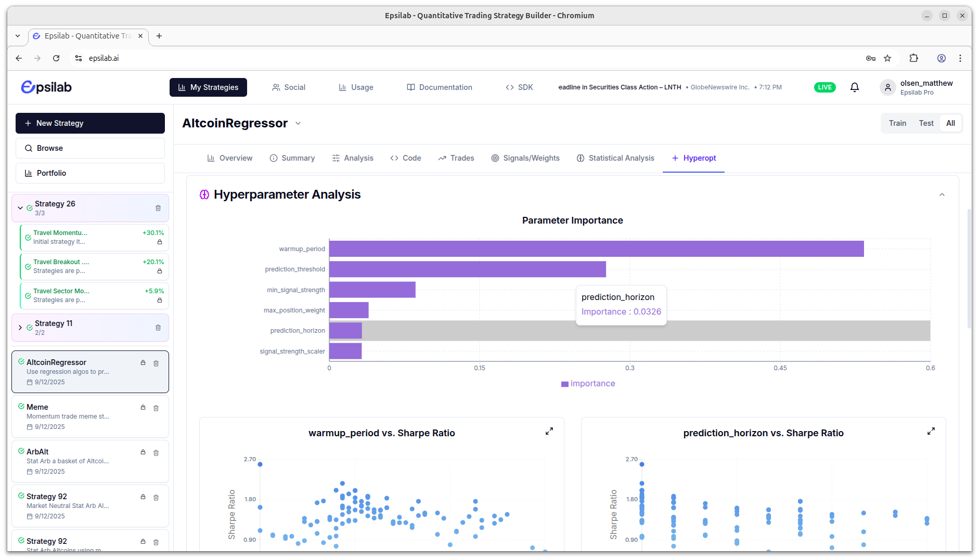Expand the Strategy 11 group

(20, 328)
